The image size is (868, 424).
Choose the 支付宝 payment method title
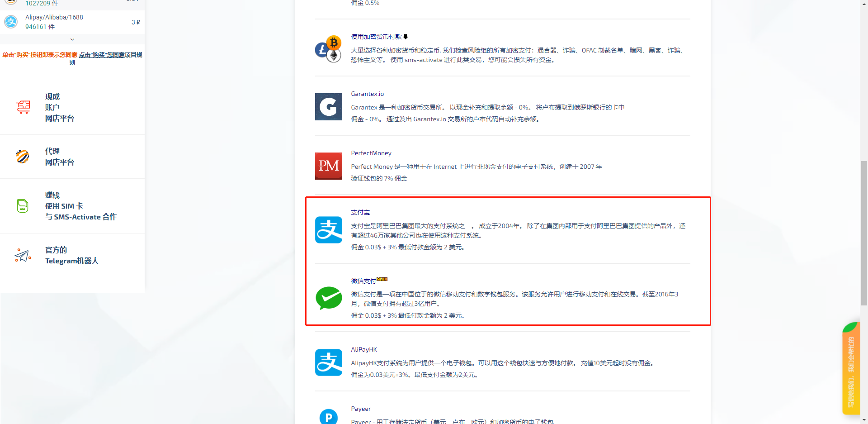[360, 212]
